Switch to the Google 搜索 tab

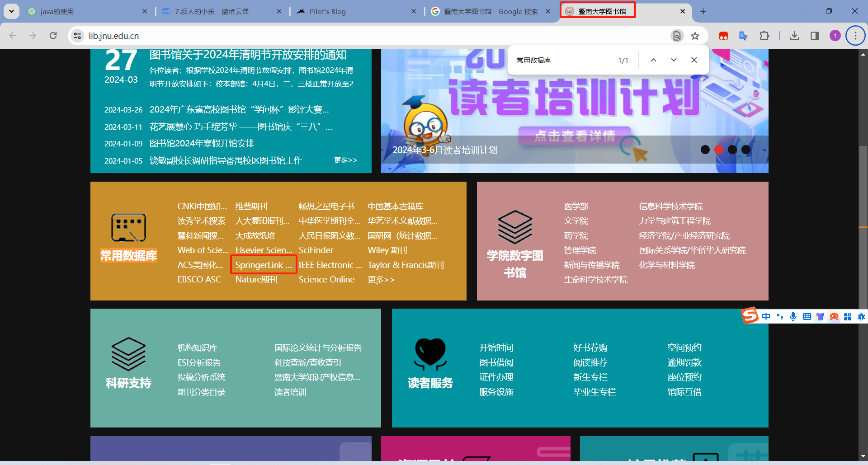(x=491, y=11)
